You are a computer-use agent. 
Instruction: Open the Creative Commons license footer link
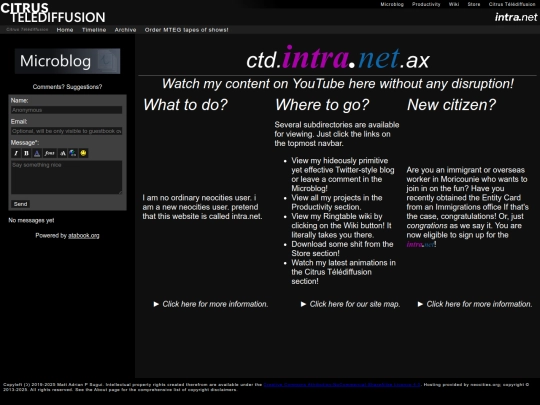point(342,385)
